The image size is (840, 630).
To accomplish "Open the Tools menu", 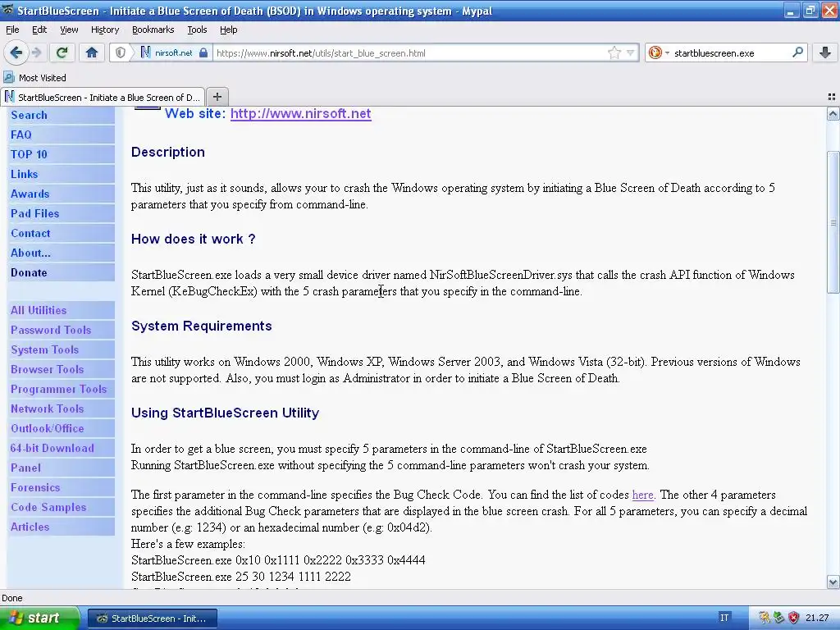I will tap(197, 30).
